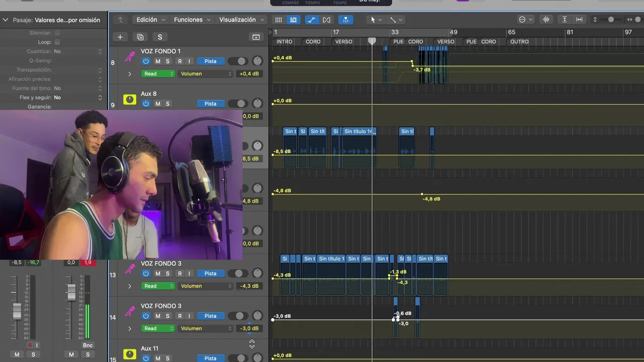The width and height of the screenshot is (644, 362).
Task: Add a new track with the plus icon
Action: coord(120,37)
